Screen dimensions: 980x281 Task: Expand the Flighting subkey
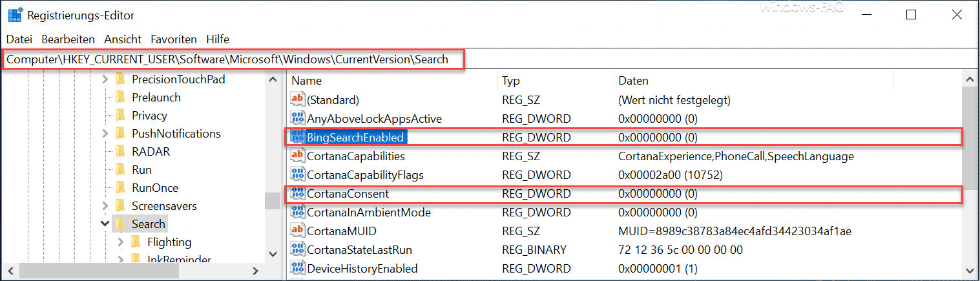coord(120,242)
